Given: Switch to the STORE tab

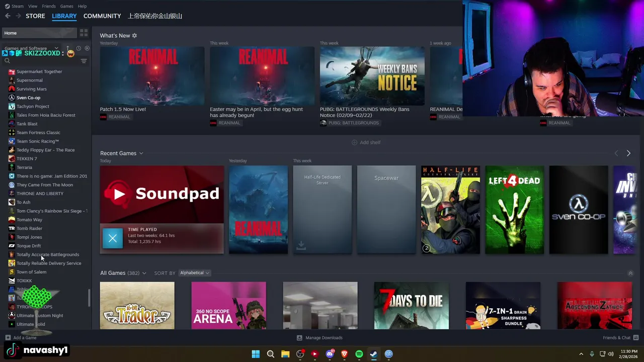Looking at the screenshot, I should (35, 16).
